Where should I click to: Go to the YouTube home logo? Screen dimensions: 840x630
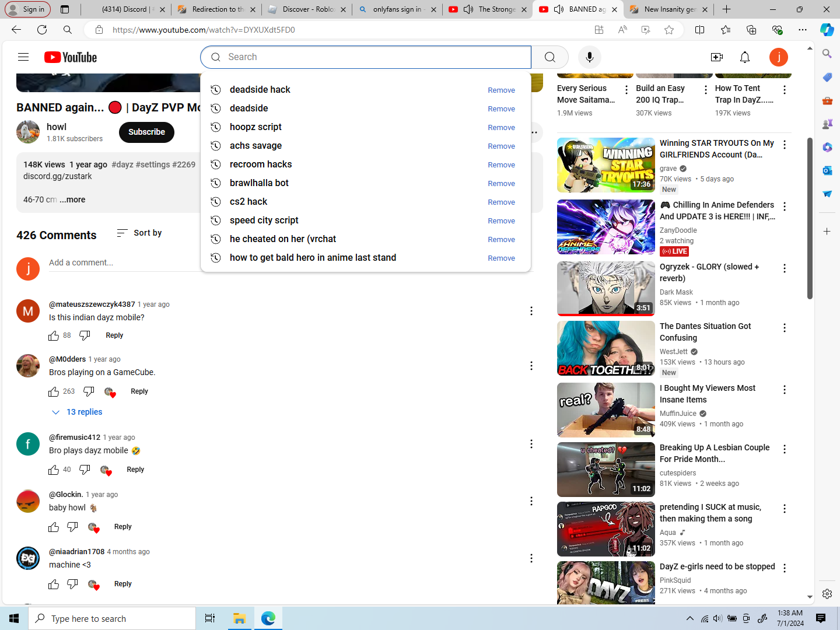(71, 57)
